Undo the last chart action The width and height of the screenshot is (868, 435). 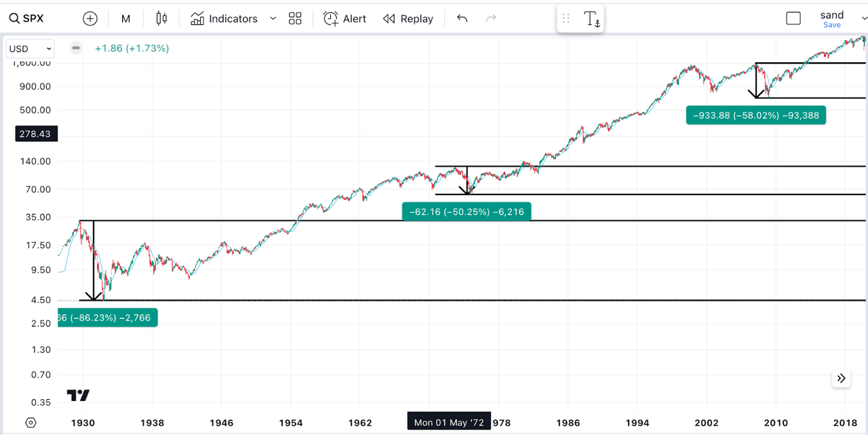tap(462, 18)
